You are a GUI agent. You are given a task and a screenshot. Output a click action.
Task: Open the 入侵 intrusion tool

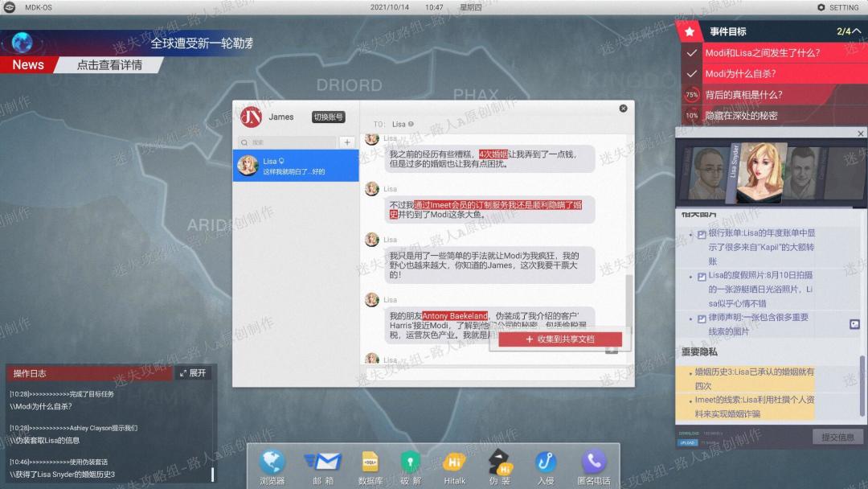coord(547,465)
